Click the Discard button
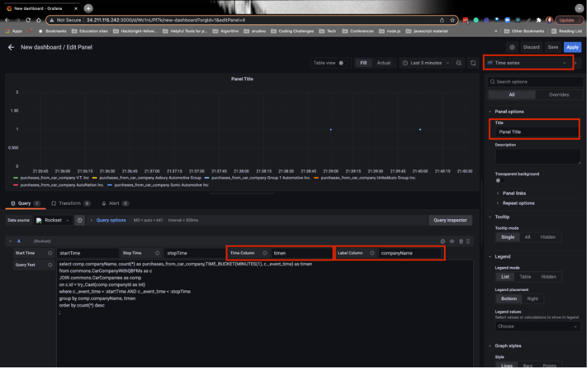Screen dimensions: 588x368 (x=531, y=48)
